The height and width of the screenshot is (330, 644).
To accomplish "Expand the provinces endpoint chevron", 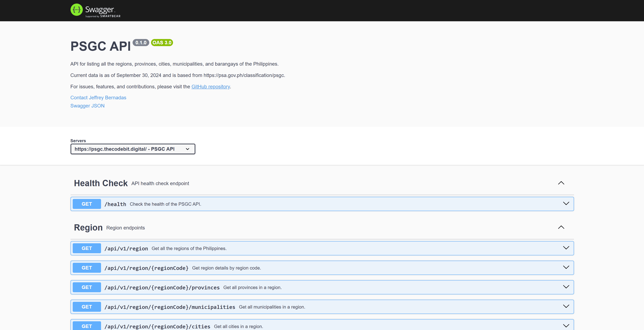I will pos(566,287).
